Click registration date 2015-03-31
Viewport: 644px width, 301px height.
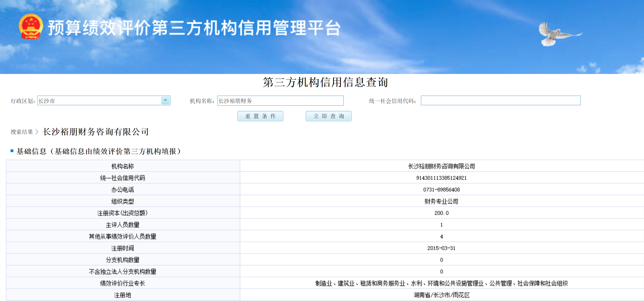[441, 248]
